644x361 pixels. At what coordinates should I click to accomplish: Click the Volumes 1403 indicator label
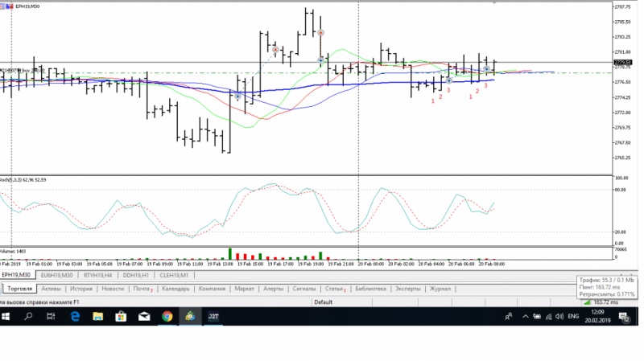(13, 251)
